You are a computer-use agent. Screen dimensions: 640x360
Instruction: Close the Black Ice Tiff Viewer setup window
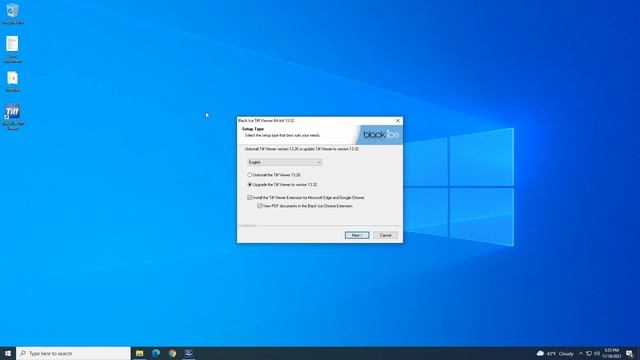[x=398, y=121]
